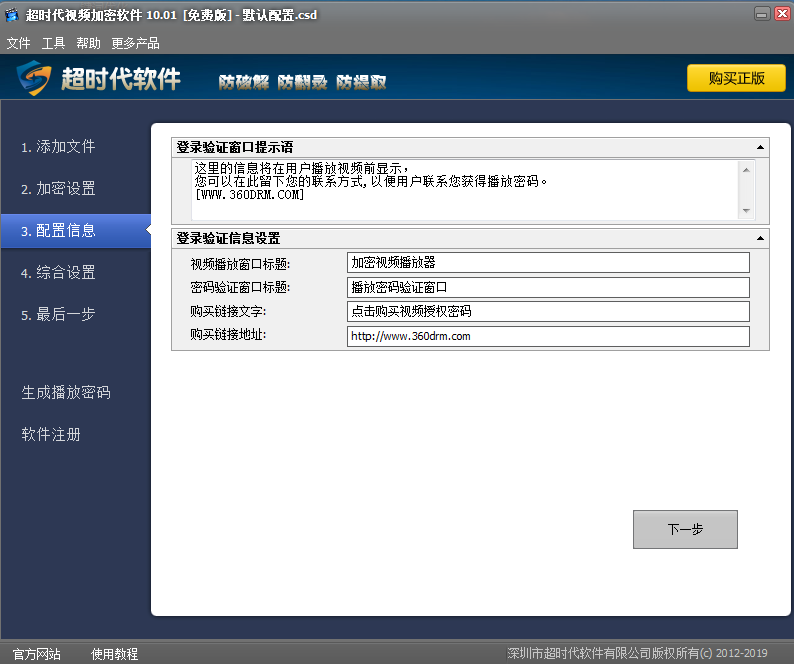Open 生成播放密码 in sidebar
794x664 pixels.
pyautogui.click(x=66, y=393)
